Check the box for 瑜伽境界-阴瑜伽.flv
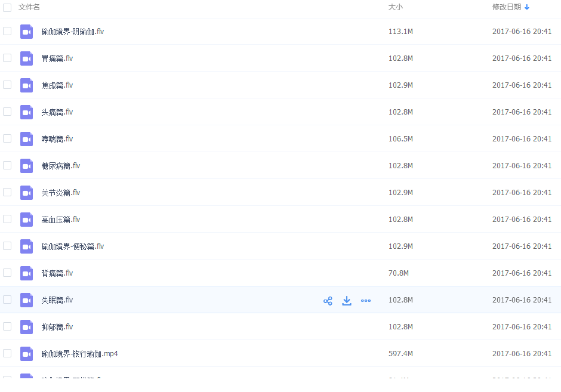 [x=7, y=31]
